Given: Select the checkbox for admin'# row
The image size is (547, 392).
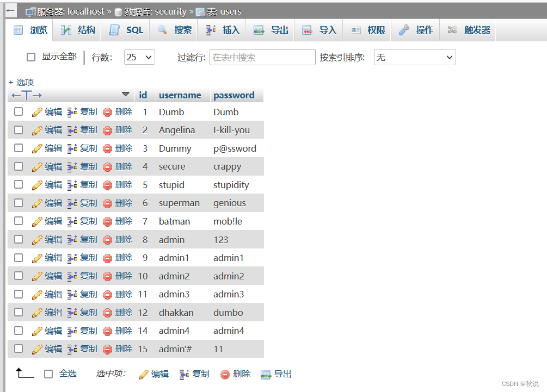Looking at the screenshot, I should (x=19, y=349).
